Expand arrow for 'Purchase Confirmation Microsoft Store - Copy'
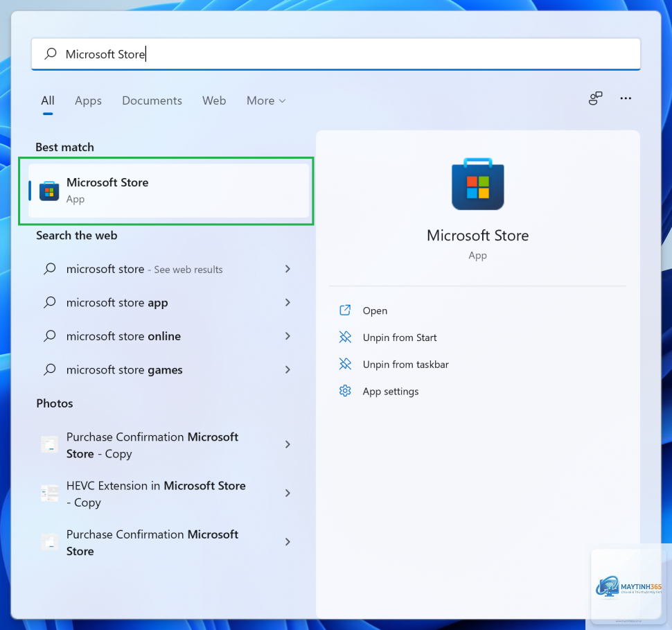 click(x=288, y=445)
